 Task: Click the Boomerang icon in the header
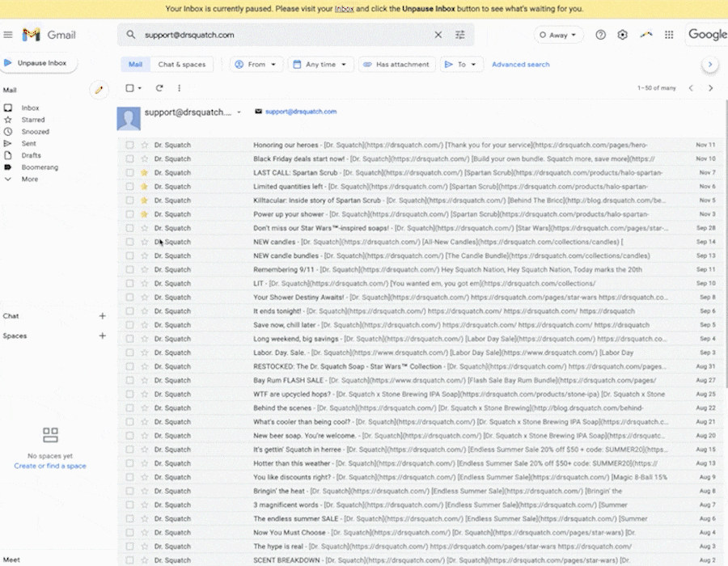645,35
